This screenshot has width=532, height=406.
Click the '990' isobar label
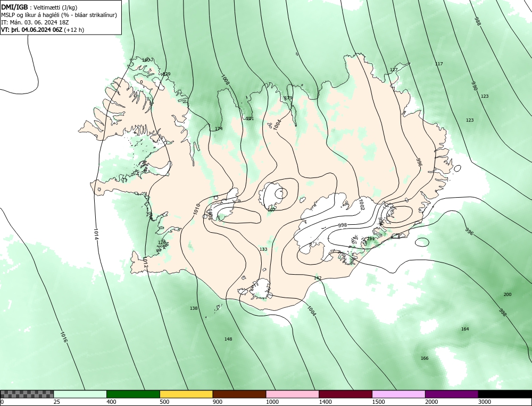pos(475,86)
